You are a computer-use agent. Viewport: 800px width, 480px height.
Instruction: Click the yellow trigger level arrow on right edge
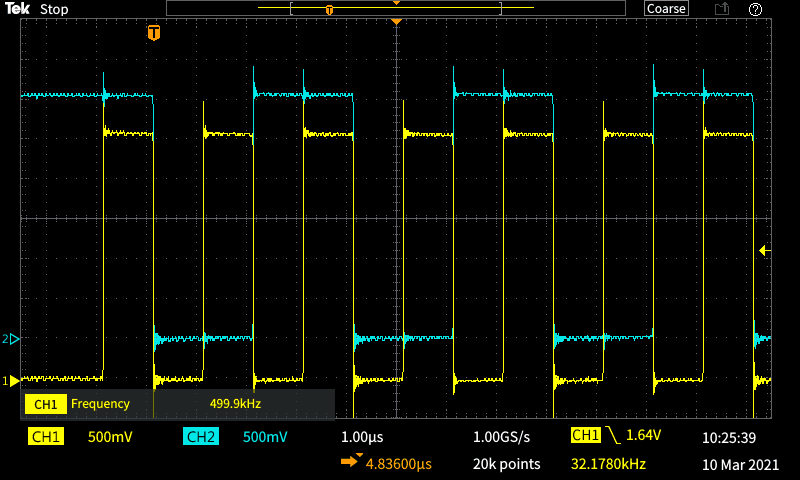(x=765, y=250)
